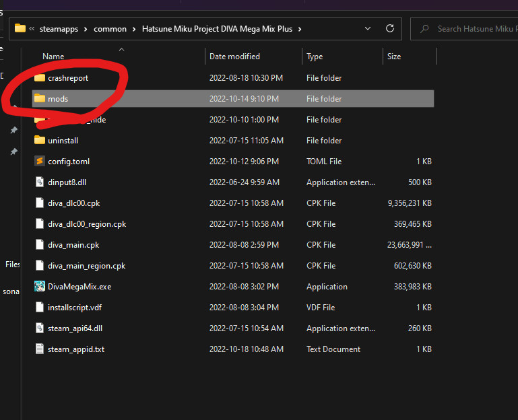Sort by Type column header

point(315,57)
